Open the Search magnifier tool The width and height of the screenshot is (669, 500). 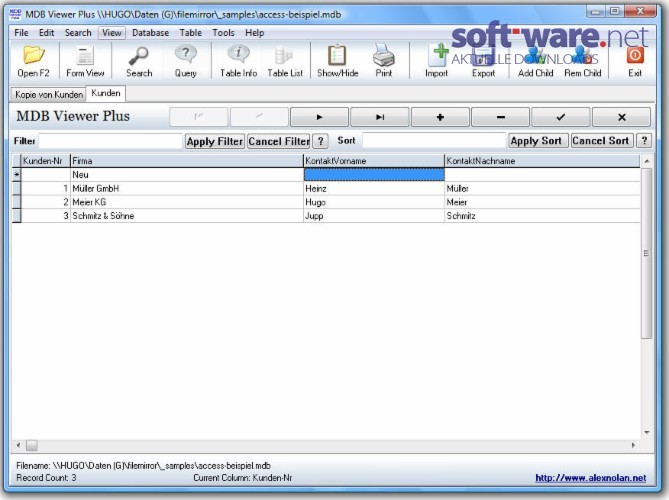point(139,61)
